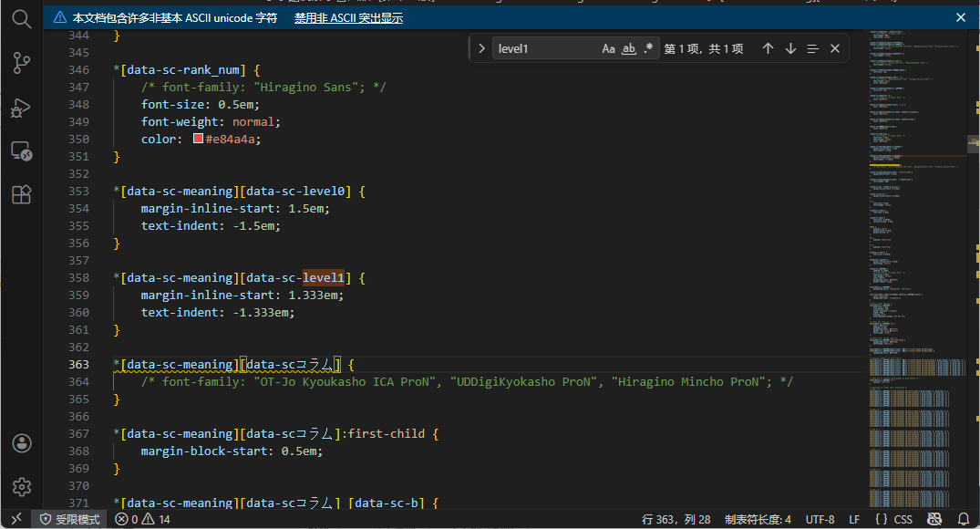The height and width of the screenshot is (529, 980).
Task: Toggle Match Case in find widget
Action: pos(608,48)
